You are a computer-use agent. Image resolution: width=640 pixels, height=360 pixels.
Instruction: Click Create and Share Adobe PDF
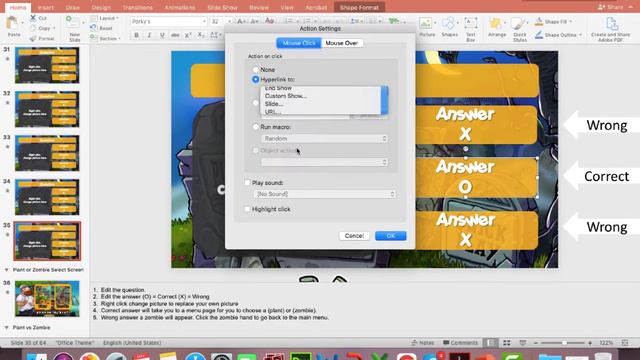tap(611, 29)
